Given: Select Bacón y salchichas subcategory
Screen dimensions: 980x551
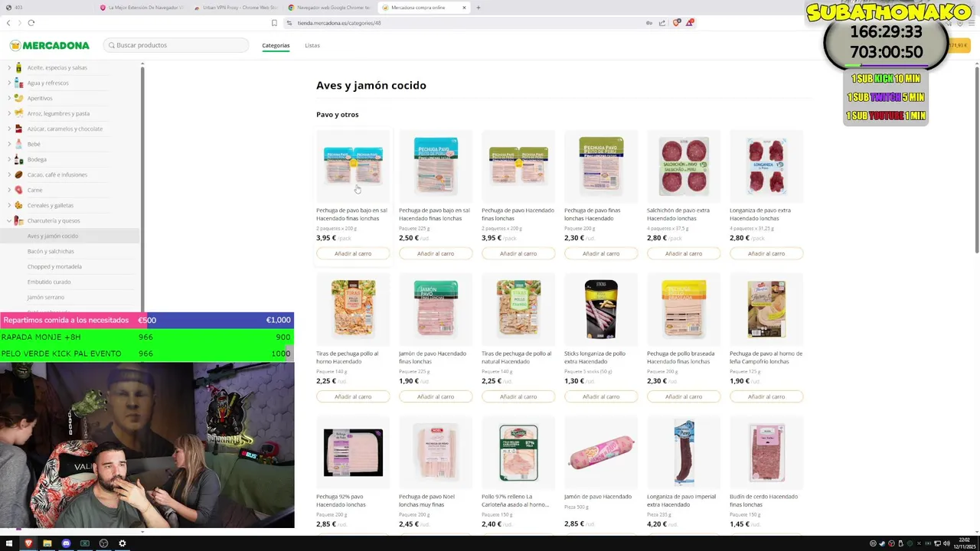Looking at the screenshot, I should point(51,251).
